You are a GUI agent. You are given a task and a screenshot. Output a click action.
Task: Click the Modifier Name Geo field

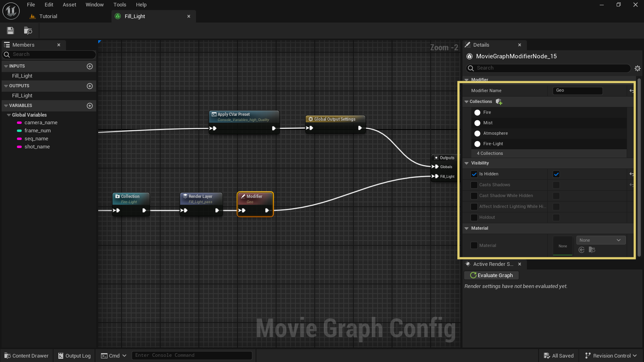(x=578, y=90)
